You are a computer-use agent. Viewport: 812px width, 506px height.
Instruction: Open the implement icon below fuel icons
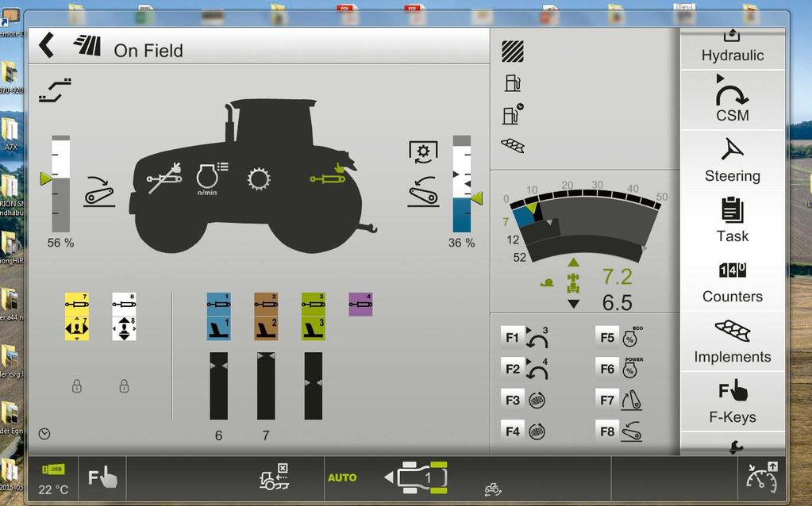click(513, 145)
